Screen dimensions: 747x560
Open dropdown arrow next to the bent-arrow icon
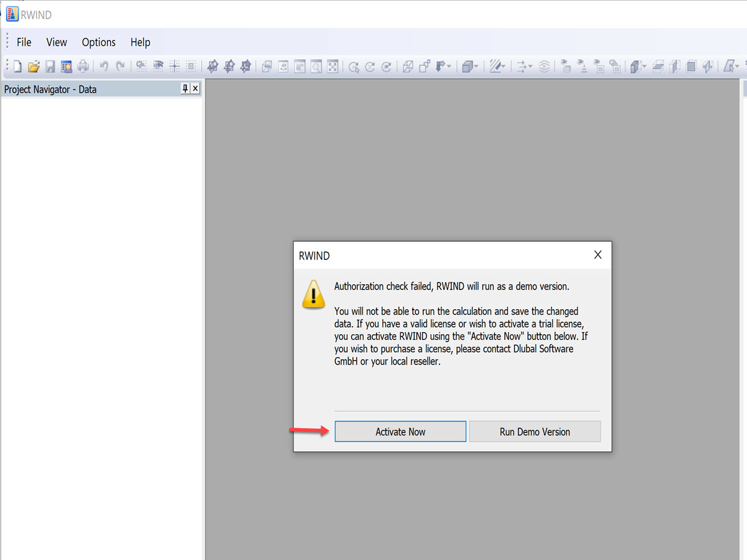click(x=449, y=67)
